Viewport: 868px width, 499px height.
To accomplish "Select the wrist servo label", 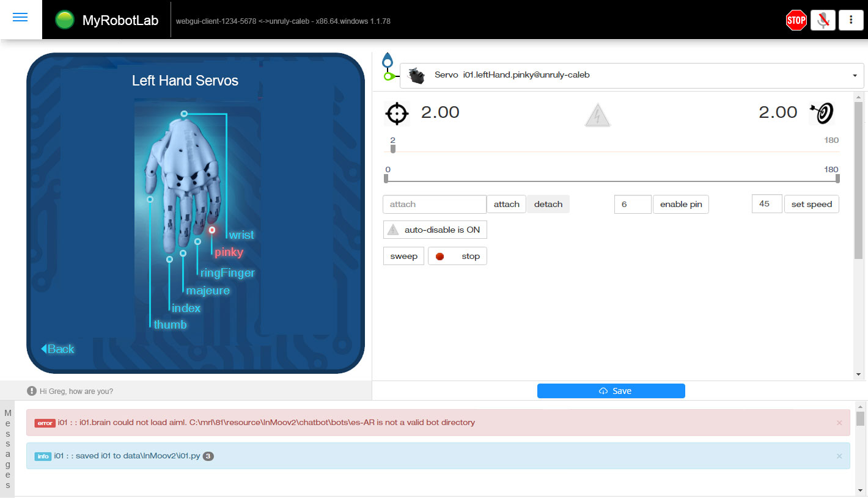I will coord(241,235).
